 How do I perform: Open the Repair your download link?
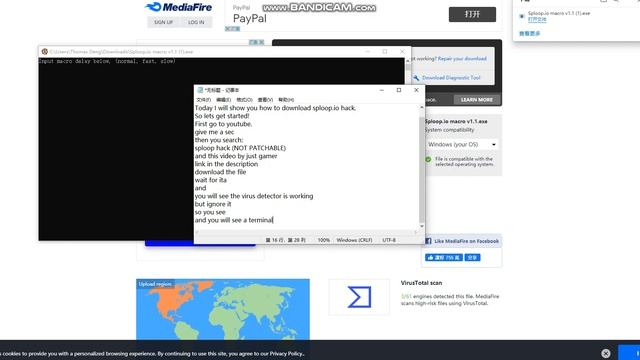coord(462,59)
